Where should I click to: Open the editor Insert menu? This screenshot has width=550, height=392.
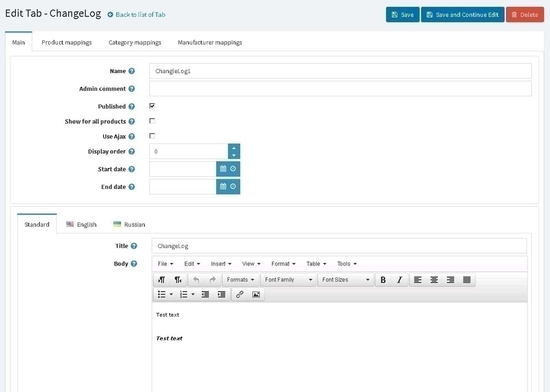(x=221, y=264)
